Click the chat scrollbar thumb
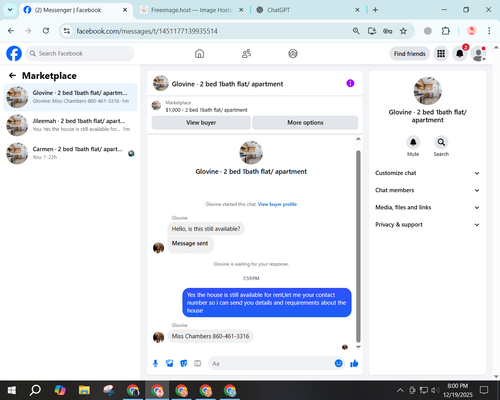 click(358, 246)
